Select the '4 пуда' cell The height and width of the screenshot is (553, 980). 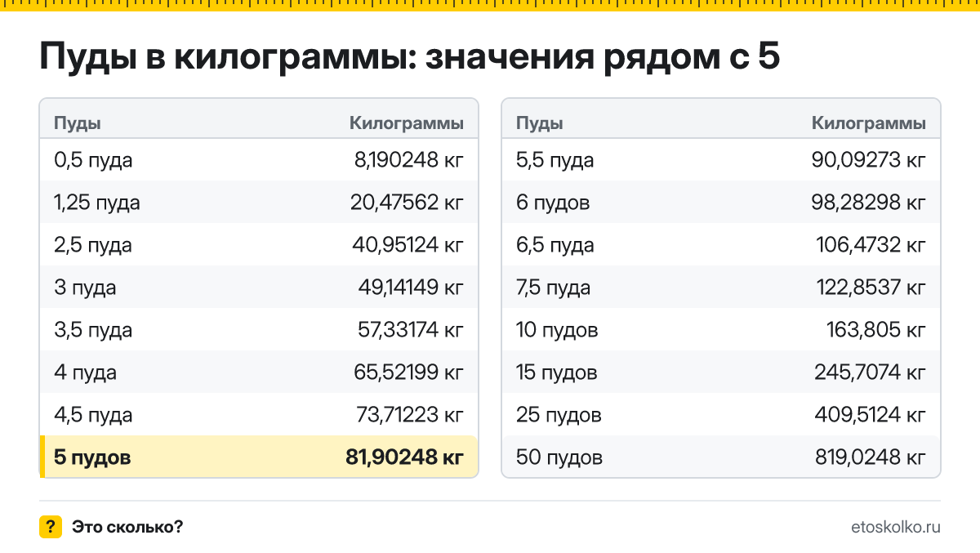coord(85,373)
